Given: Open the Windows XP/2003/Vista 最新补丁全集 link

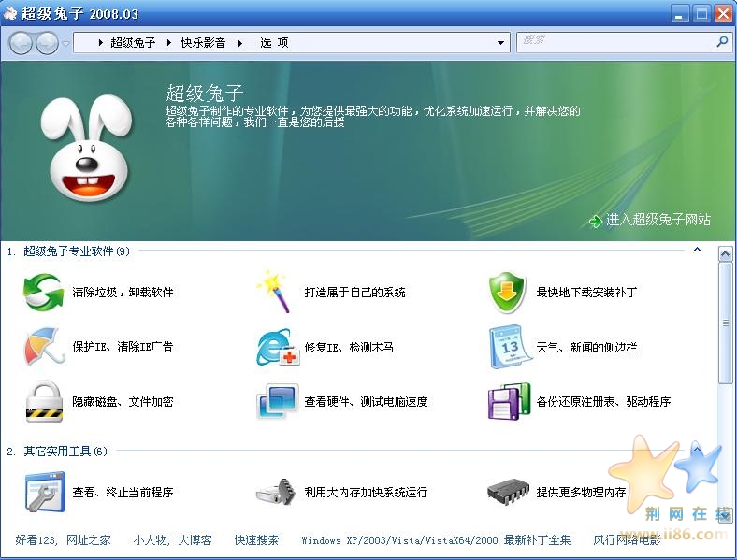Looking at the screenshot, I should tap(436, 540).
